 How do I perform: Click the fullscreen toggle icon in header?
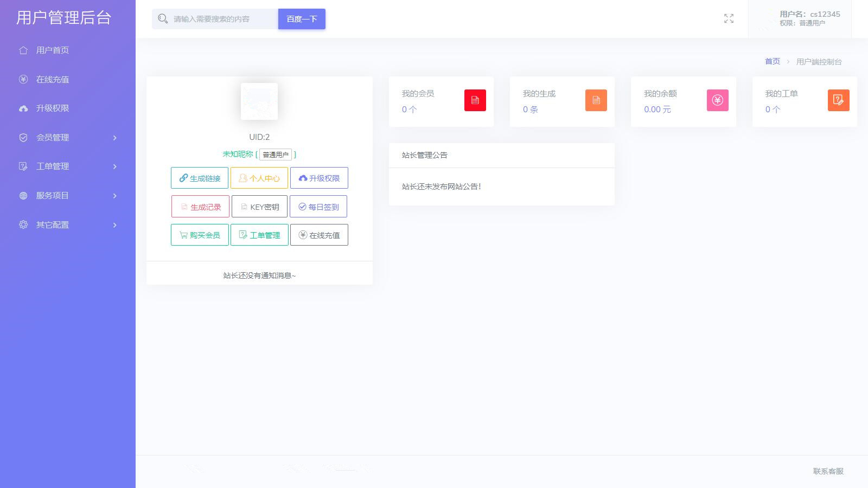pos(729,19)
